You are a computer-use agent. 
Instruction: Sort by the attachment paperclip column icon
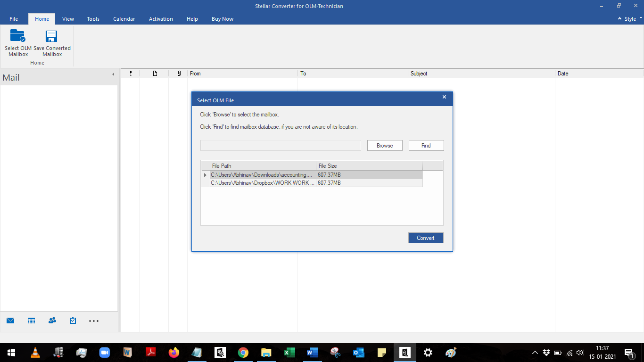(179, 74)
